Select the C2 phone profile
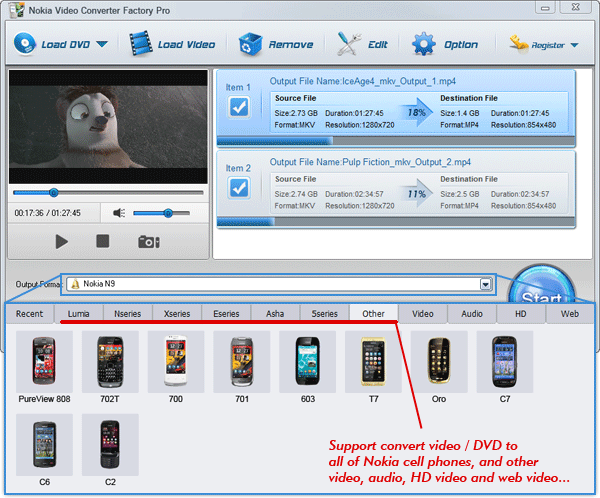Viewport: 600px width, 498px height. point(110,445)
